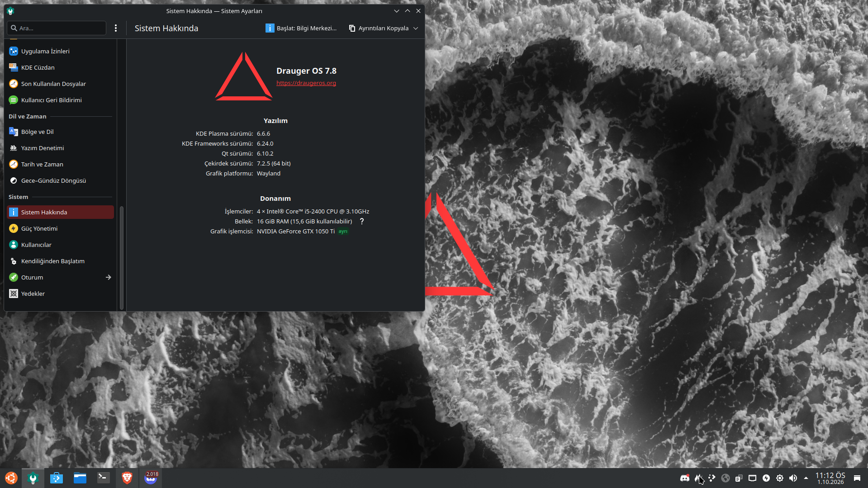Open the sidebar three-dot menu
The height and width of the screenshot is (488, 868).
coord(116,28)
